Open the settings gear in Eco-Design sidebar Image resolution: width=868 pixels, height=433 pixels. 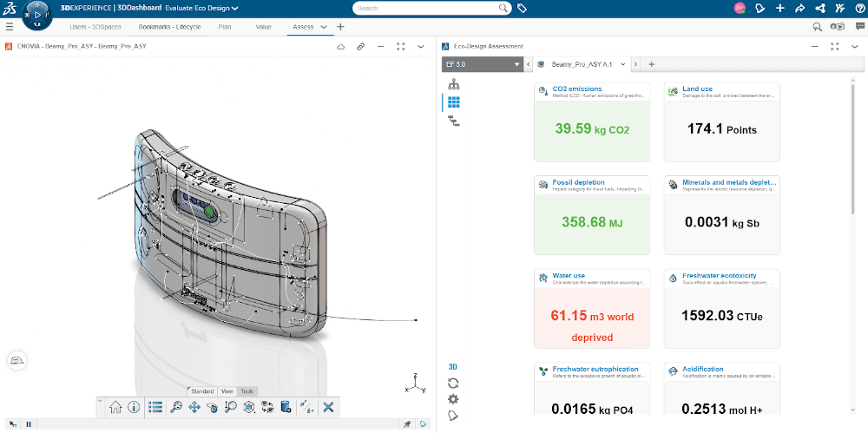point(453,399)
